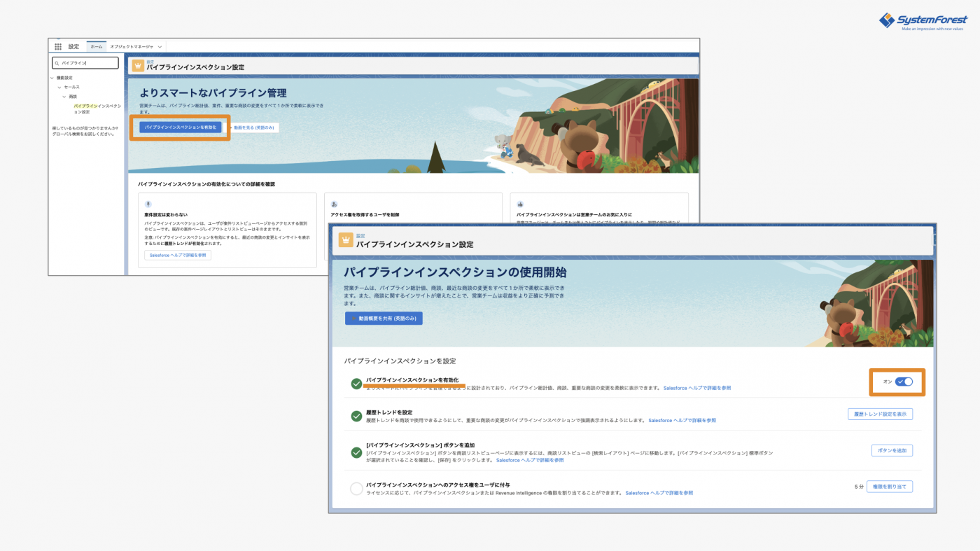Click the 5 分 time estimate label
Image resolution: width=980 pixels, height=551 pixels.
point(859,487)
